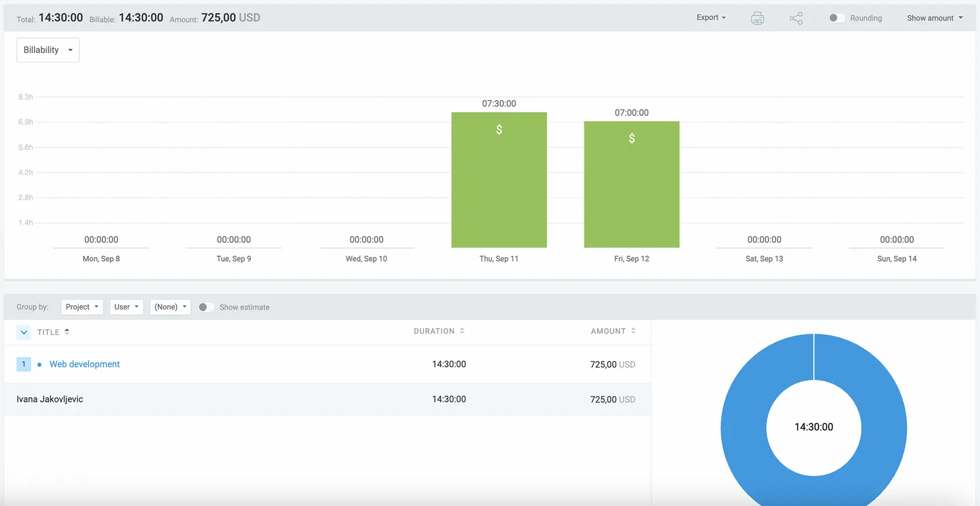
Task: Open the Export menu
Action: pos(710,18)
